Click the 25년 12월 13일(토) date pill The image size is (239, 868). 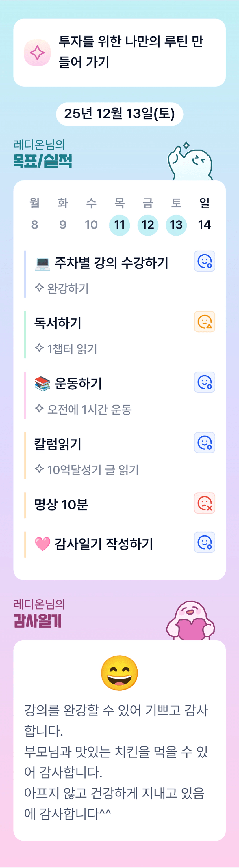click(x=120, y=114)
